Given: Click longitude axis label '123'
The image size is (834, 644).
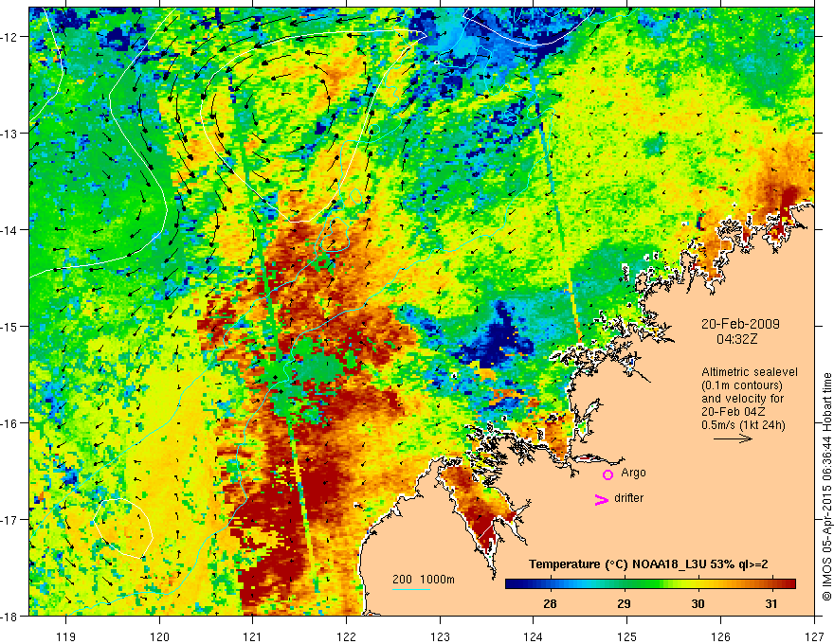Looking at the screenshot, I should (x=440, y=636).
